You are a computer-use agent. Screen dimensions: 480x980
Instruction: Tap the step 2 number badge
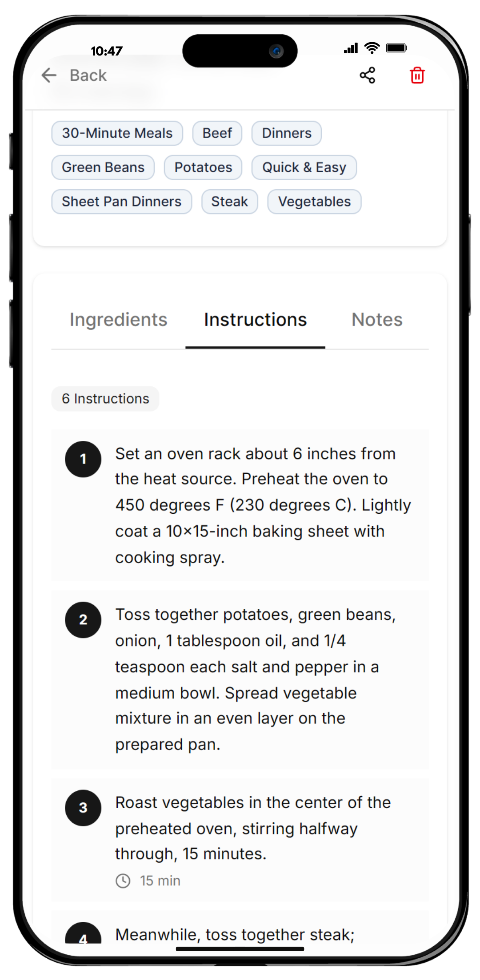tap(83, 620)
